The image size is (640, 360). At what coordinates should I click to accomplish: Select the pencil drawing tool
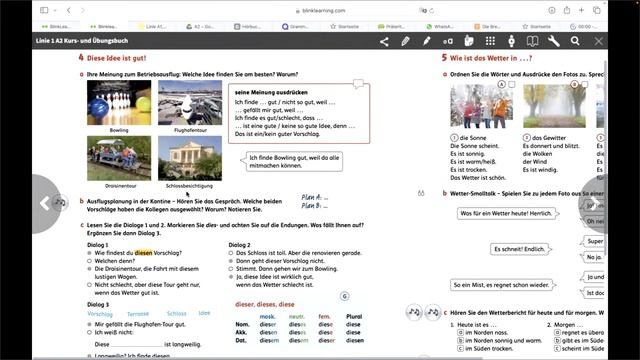[405, 41]
